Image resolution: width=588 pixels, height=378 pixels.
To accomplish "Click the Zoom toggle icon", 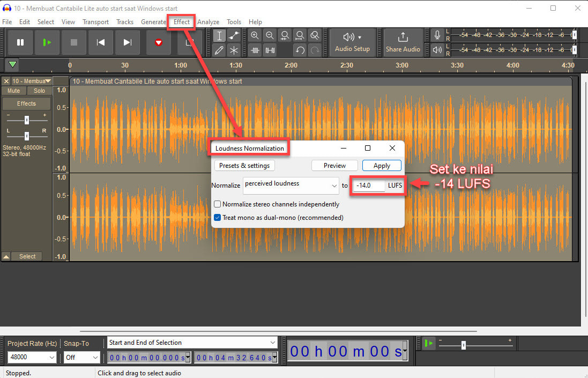I will click(x=315, y=35).
